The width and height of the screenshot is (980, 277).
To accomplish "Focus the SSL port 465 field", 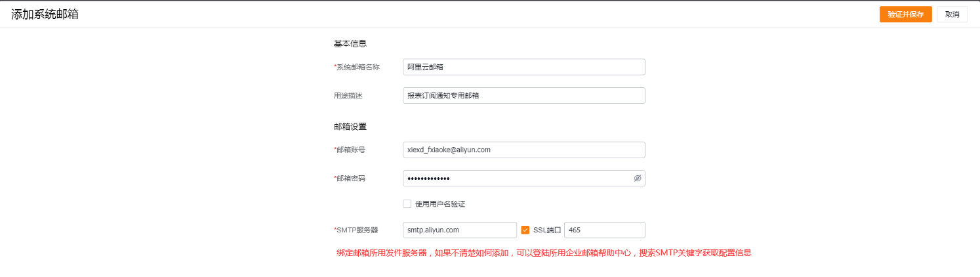I will (x=605, y=230).
